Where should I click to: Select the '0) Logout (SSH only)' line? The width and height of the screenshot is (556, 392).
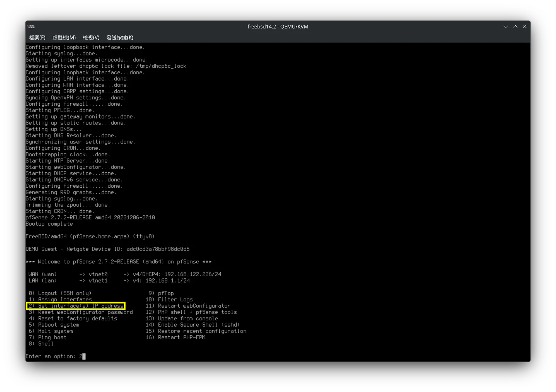60,293
